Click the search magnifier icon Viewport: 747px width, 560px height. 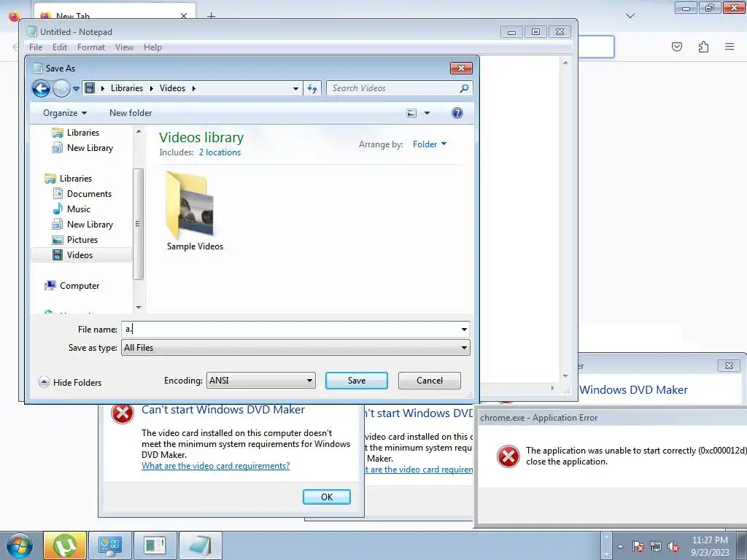tap(464, 88)
